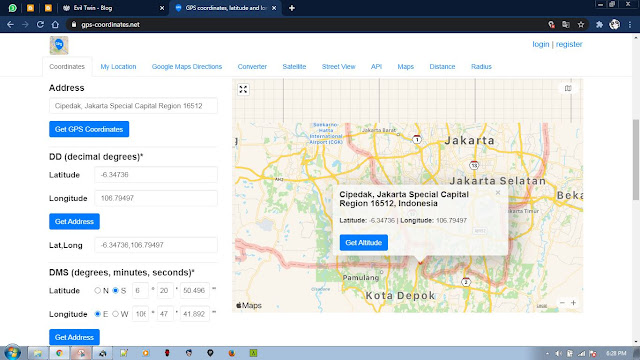640x360 pixels.
Task: Click the translate page icon
Action: [566, 24]
